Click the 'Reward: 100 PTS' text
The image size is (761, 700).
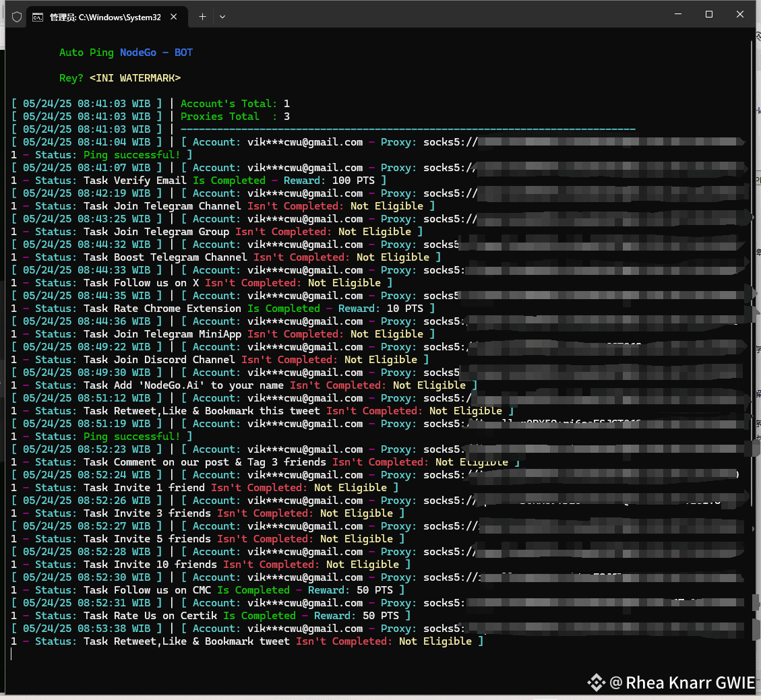(329, 181)
